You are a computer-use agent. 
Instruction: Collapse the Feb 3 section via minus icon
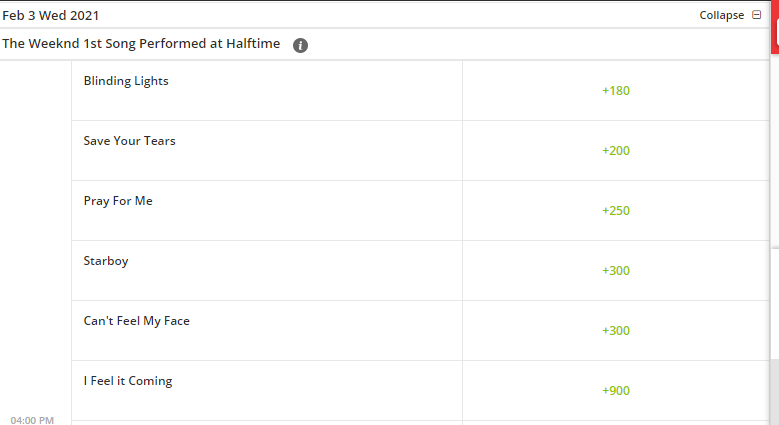click(757, 15)
